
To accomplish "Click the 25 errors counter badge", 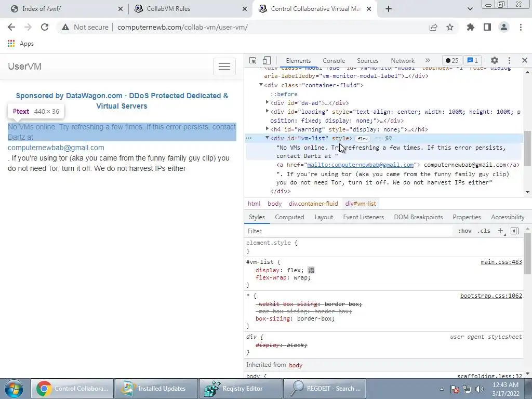I will pos(452,60).
